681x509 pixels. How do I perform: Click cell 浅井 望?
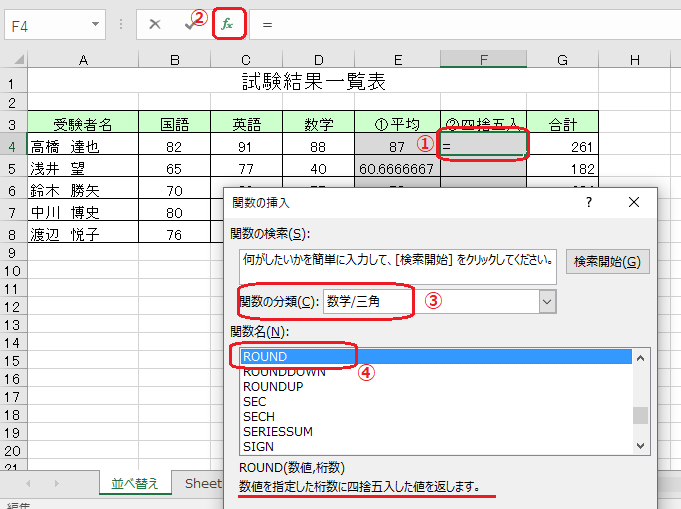pyautogui.click(x=83, y=168)
